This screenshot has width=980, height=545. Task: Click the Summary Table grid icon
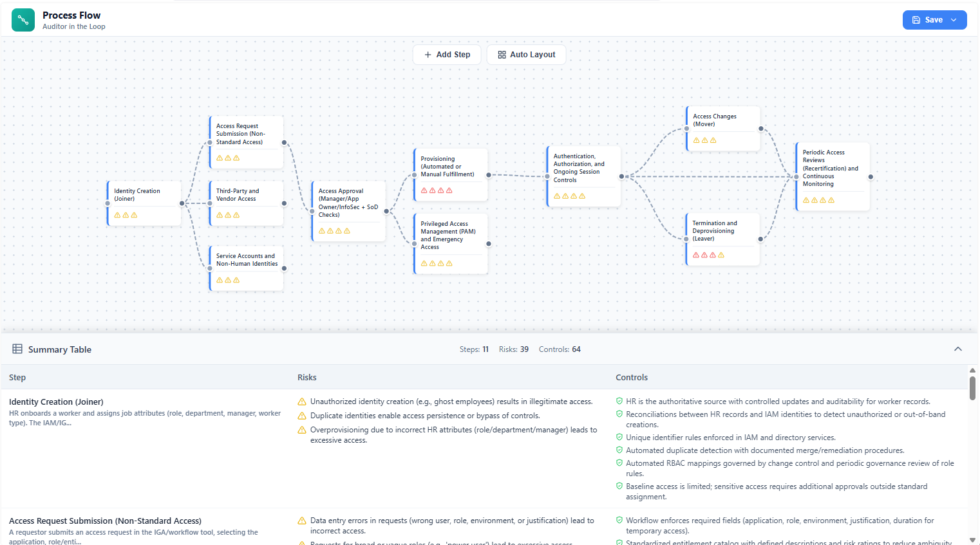pyautogui.click(x=17, y=349)
